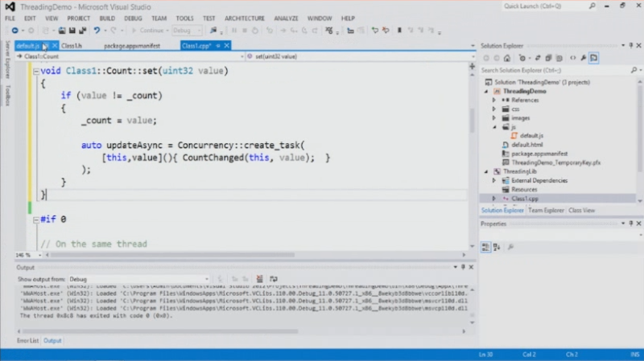644x361 pixels.
Task: Switch to the Class View tab
Action: [581, 211]
